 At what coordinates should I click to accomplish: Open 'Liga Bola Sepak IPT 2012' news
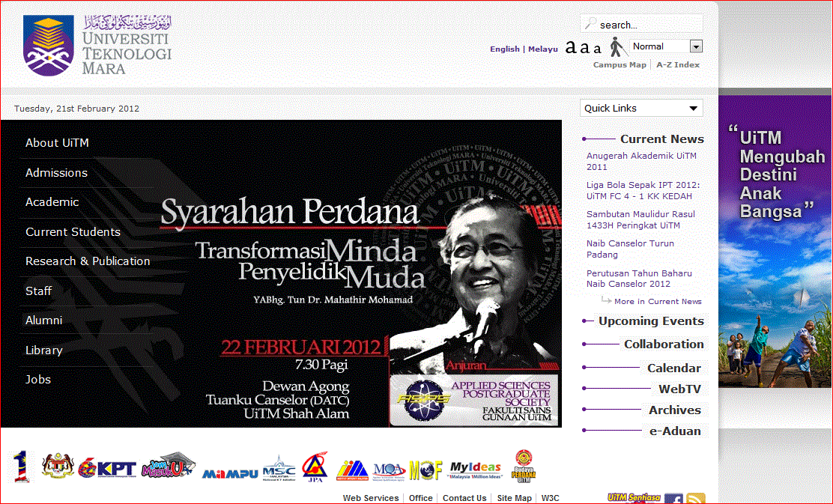click(x=643, y=191)
